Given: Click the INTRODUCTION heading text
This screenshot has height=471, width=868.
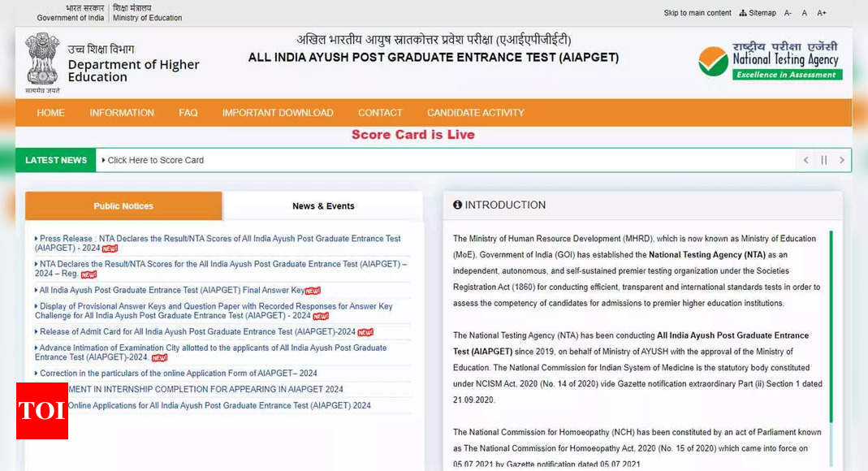Looking at the screenshot, I should pos(505,205).
